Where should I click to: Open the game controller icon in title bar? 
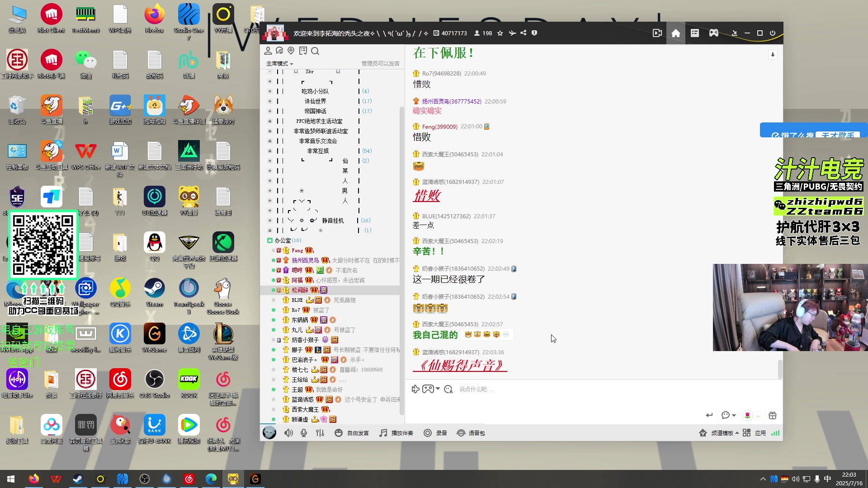tap(714, 33)
